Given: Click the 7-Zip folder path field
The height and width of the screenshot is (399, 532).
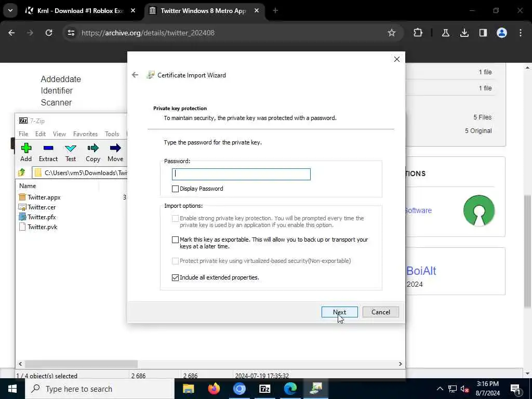Looking at the screenshot, I should point(80,172).
